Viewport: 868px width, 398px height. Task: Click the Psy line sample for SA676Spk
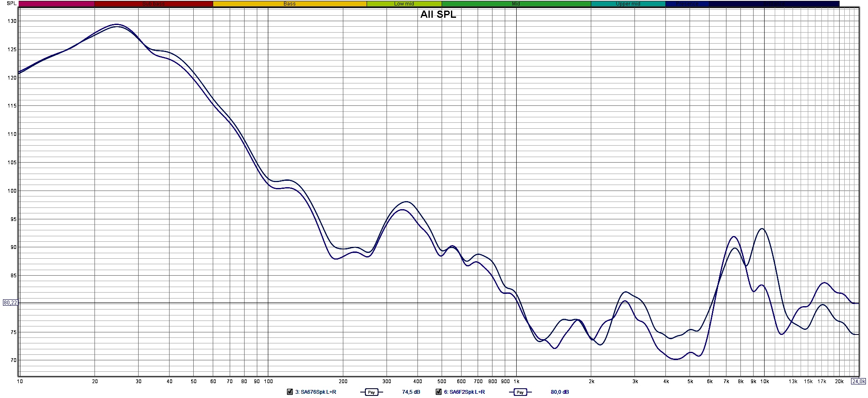pos(371,392)
